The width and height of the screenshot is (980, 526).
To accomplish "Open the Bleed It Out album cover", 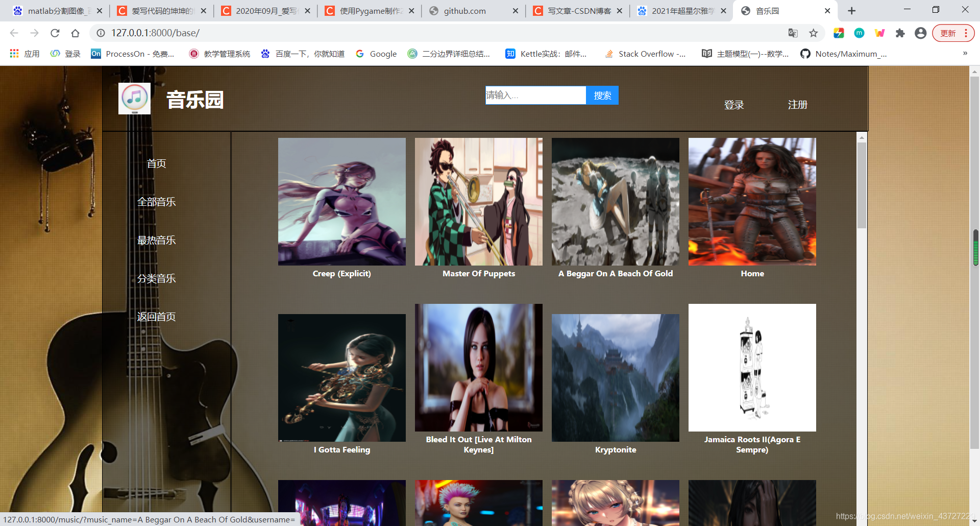I will pos(479,368).
